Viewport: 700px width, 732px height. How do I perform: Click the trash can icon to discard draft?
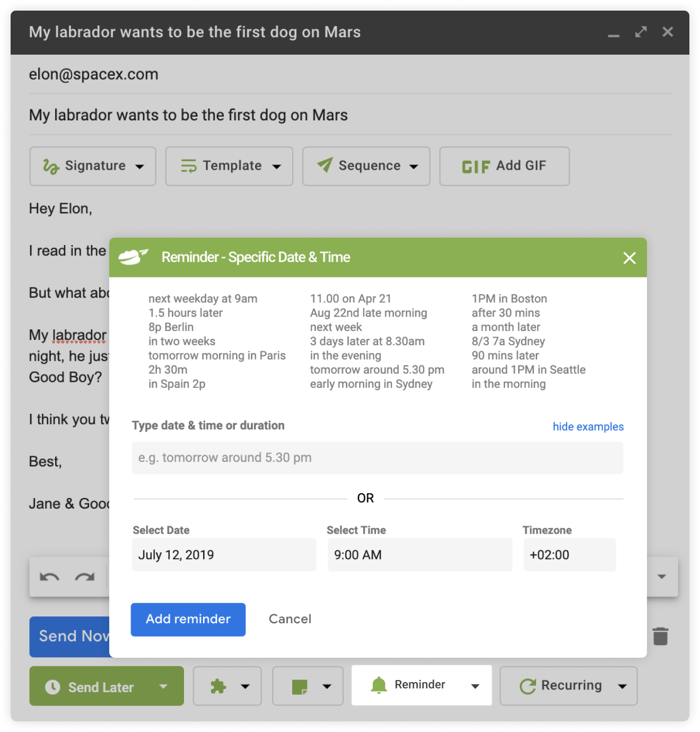(x=660, y=636)
